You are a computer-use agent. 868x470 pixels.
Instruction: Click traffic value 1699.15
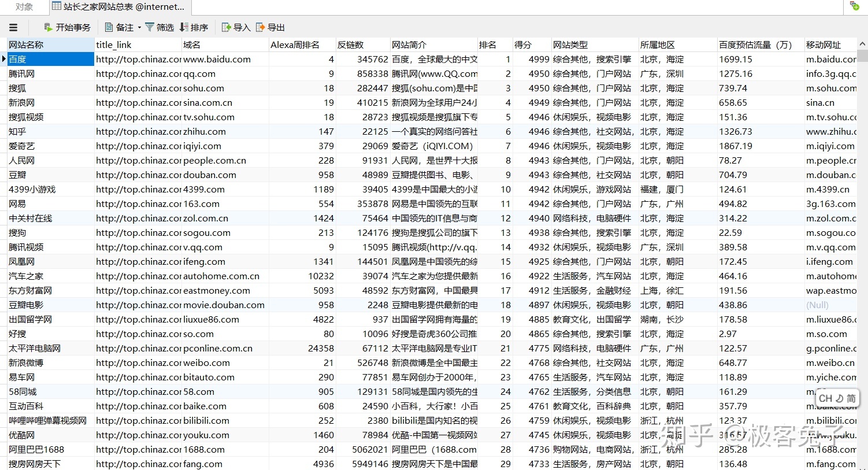click(761, 59)
